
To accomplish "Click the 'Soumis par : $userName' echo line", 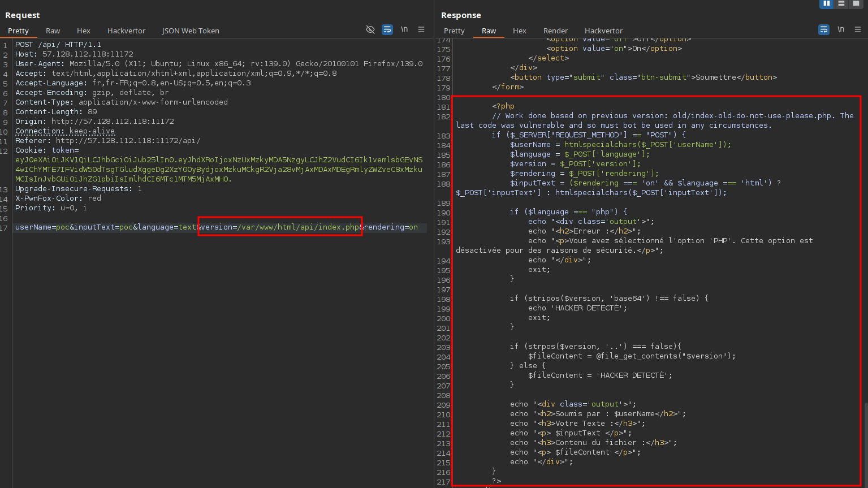I will tap(598, 414).
